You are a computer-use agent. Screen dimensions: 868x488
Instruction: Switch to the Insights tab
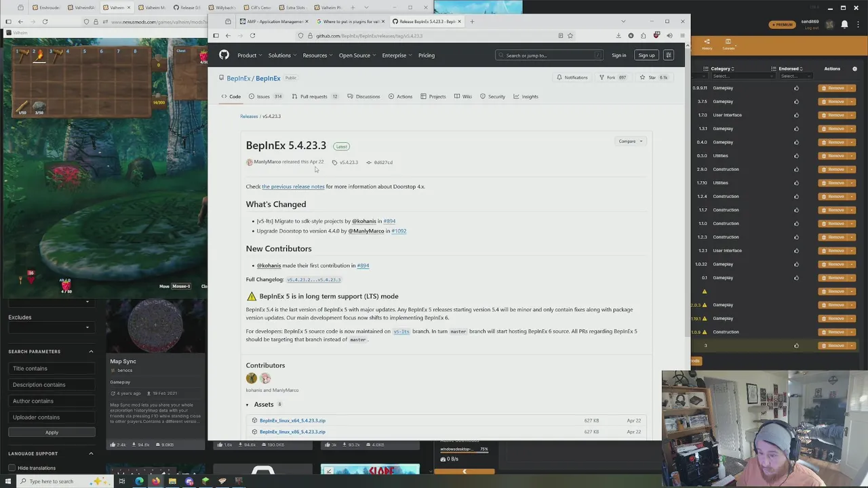tap(526, 96)
